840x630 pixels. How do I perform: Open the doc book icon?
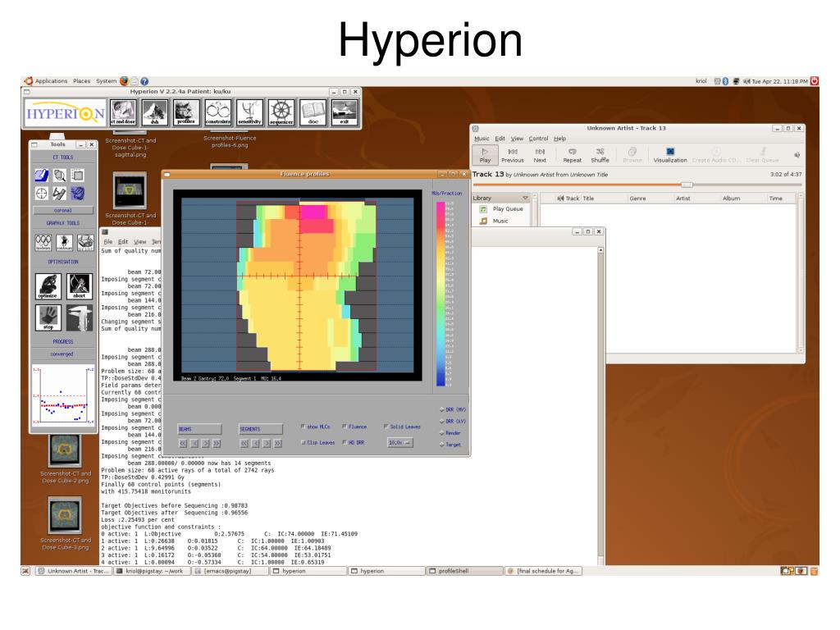point(313,112)
